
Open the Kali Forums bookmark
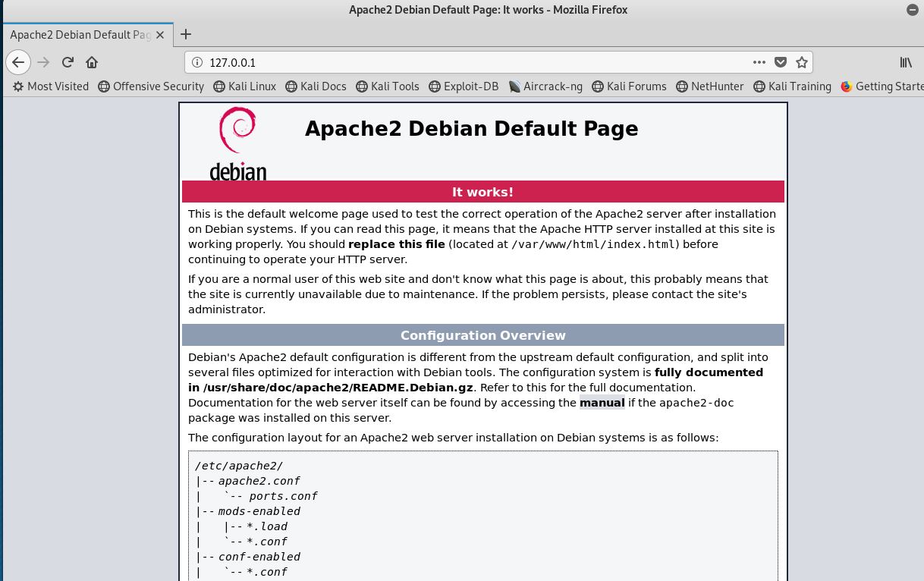pos(629,86)
